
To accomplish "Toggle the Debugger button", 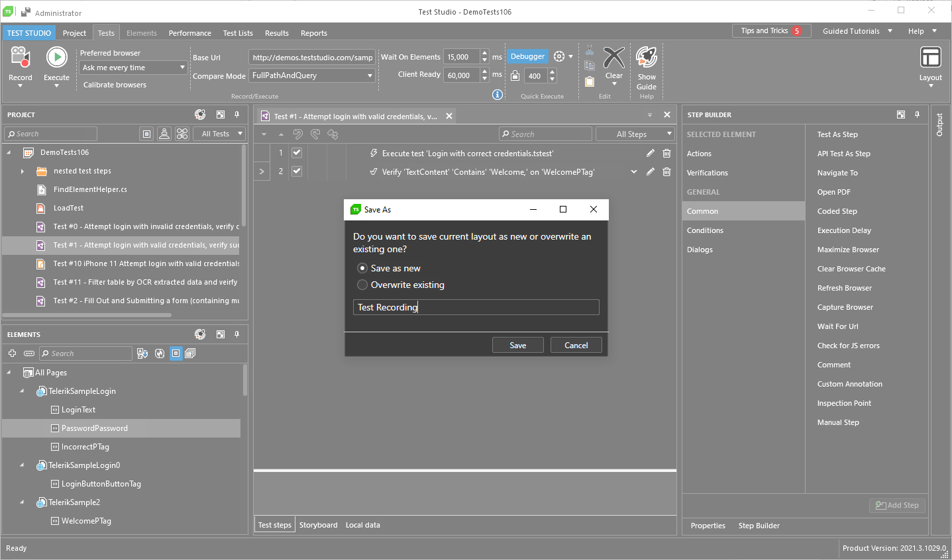I will point(527,56).
